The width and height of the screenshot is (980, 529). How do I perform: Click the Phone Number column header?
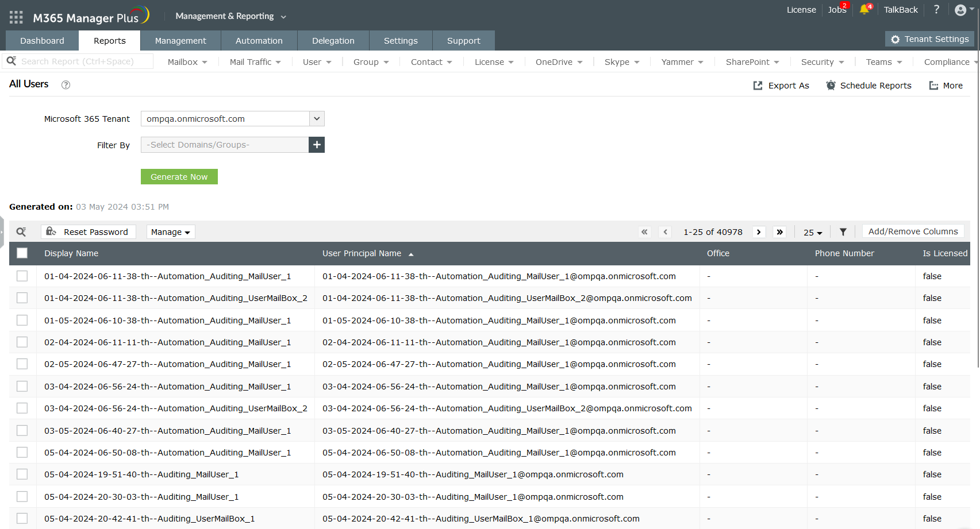(844, 253)
